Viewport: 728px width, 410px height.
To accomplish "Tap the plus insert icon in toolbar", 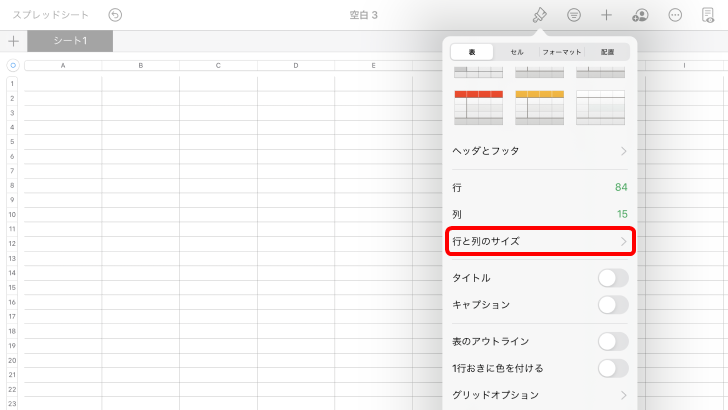I will coord(606,15).
